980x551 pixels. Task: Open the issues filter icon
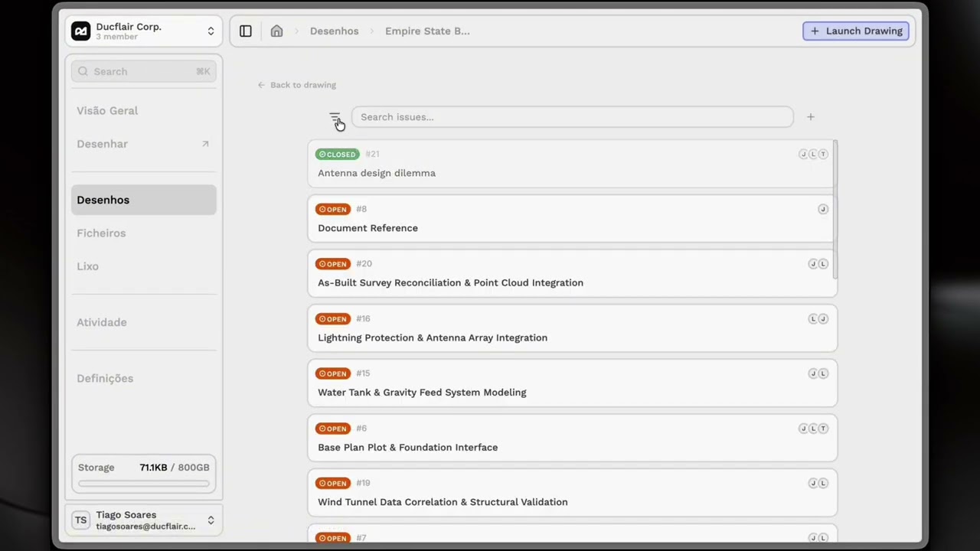coord(335,118)
